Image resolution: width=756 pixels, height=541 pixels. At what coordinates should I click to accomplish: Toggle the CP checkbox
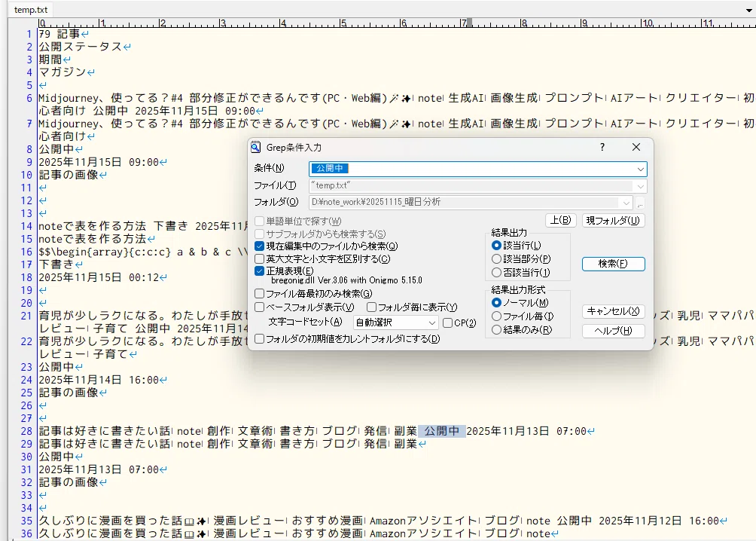(x=447, y=322)
